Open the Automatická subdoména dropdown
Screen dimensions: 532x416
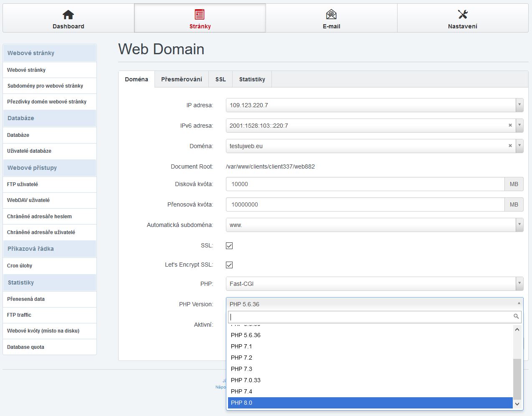(519, 225)
